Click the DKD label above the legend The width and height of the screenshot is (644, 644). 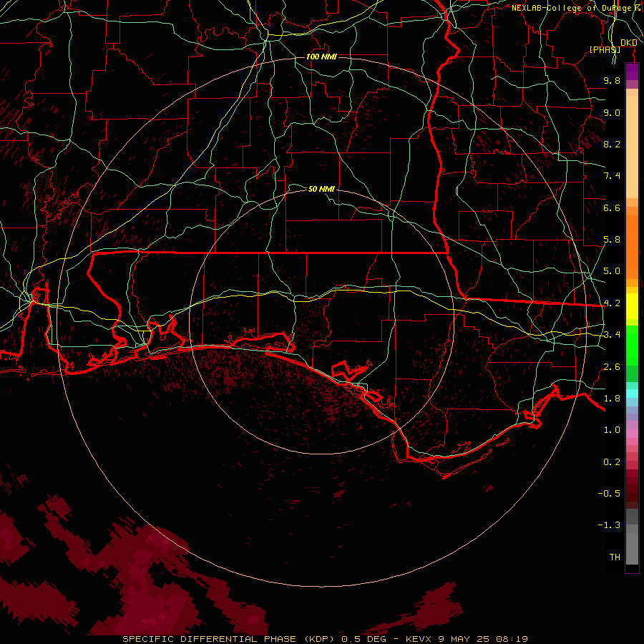coord(629,43)
